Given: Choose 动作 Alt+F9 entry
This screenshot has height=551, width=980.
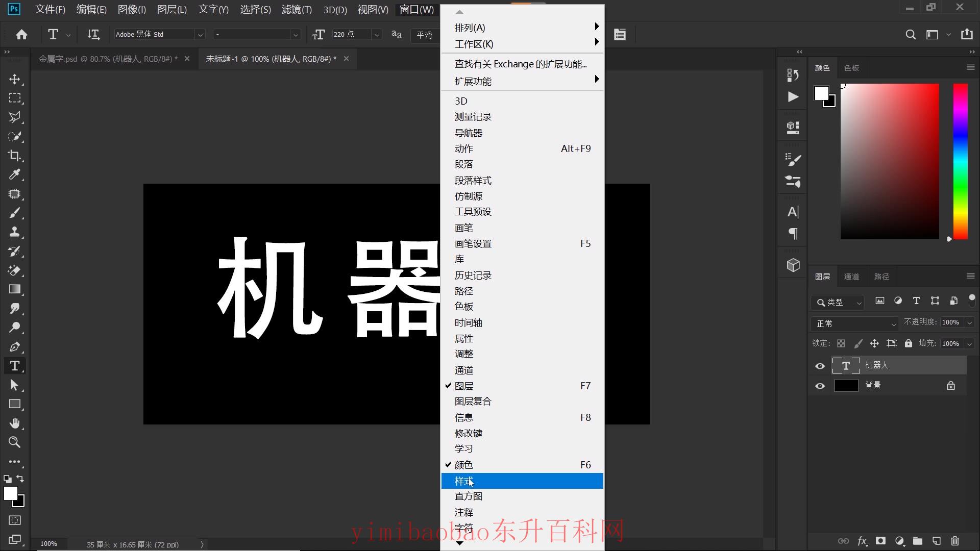Looking at the screenshot, I should click(x=522, y=148).
